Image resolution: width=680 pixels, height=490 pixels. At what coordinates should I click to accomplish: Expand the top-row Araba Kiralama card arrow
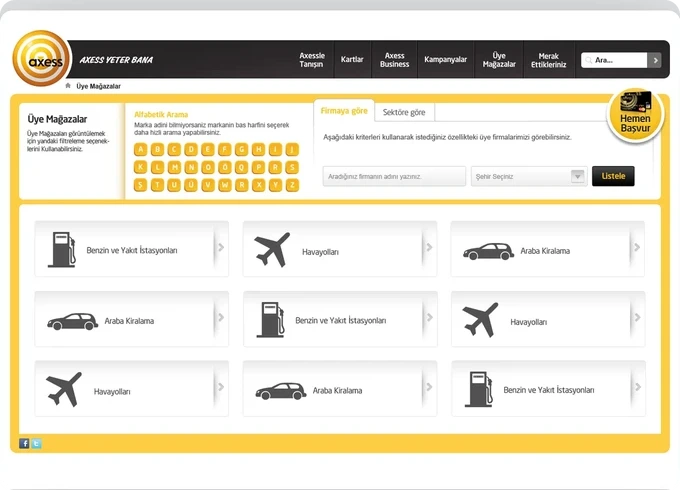point(637,248)
